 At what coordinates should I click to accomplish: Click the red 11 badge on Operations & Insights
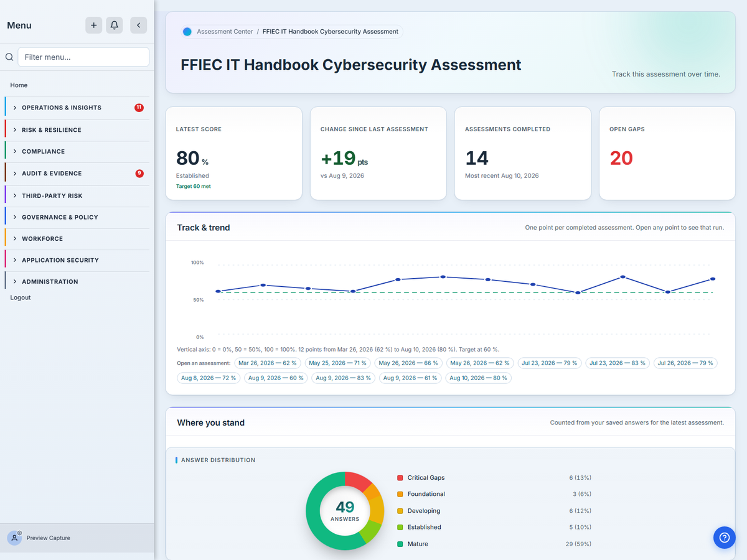(x=139, y=107)
